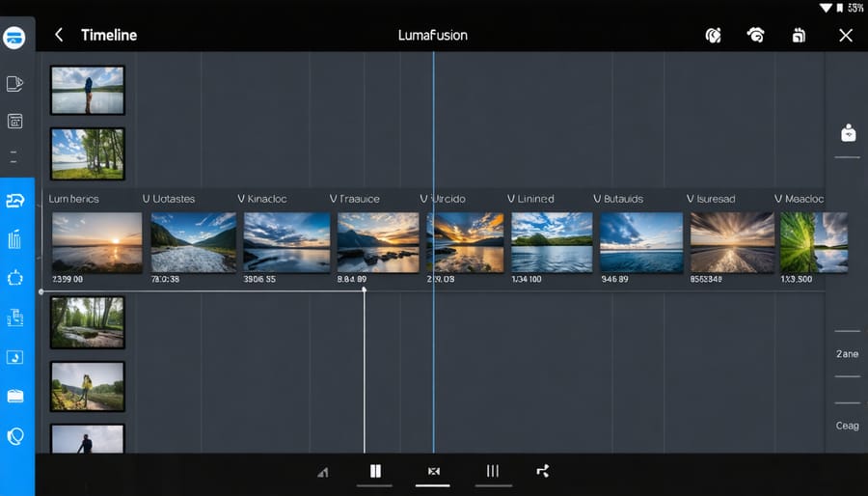This screenshot has width=868, height=496.
Task: Select the V Meacloc green leaves clip
Action: coord(813,242)
